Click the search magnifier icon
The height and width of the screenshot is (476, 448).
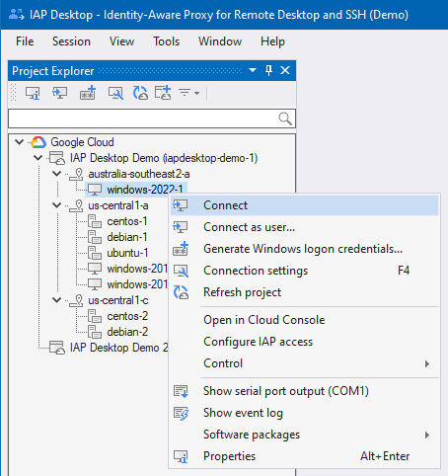click(x=285, y=119)
